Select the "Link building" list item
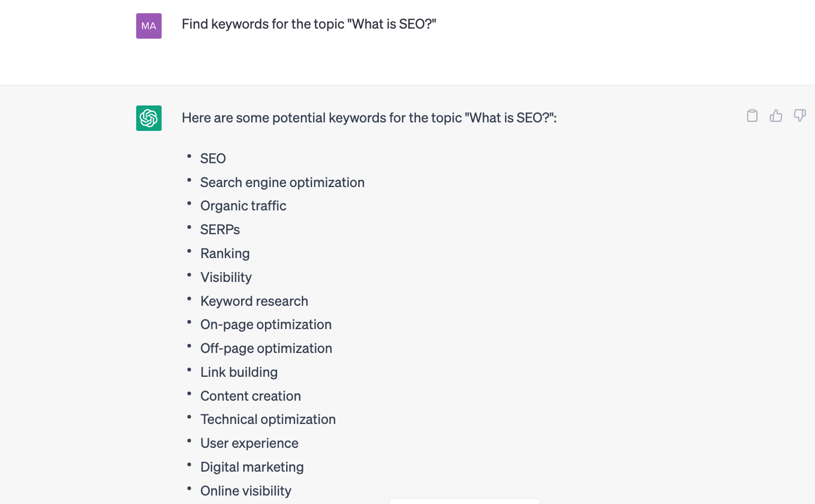Image resolution: width=815 pixels, height=504 pixels. [x=238, y=372]
